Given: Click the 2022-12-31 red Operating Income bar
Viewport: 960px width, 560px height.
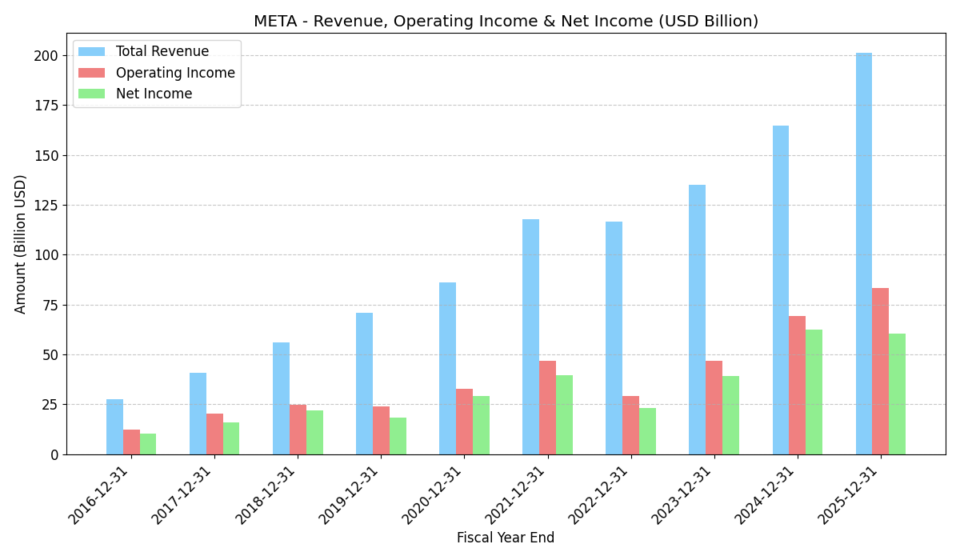Looking at the screenshot, I should point(630,425).
